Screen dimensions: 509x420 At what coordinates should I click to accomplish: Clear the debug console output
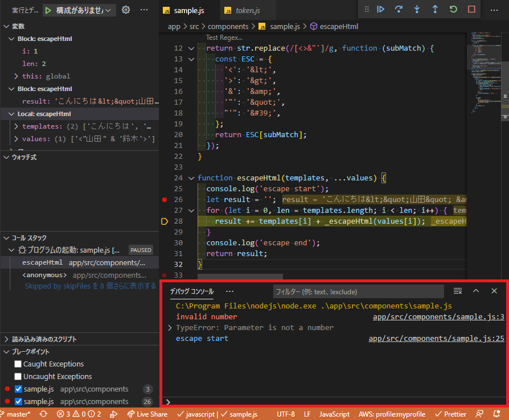coord(458,291)
